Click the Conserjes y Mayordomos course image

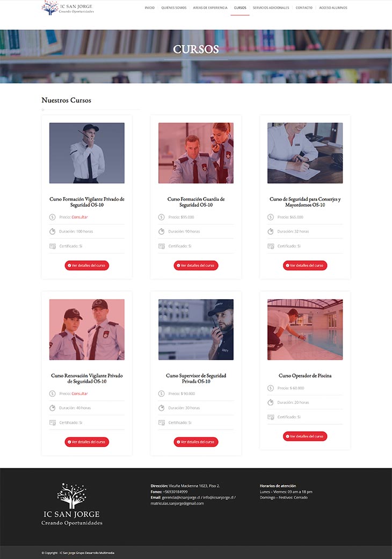click(305, 153)
